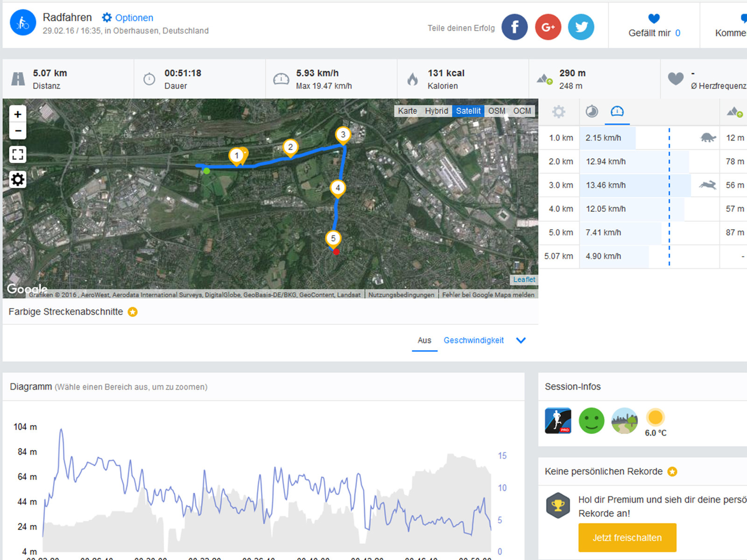Click kilometer marker 5 on map

click(333, 239)
